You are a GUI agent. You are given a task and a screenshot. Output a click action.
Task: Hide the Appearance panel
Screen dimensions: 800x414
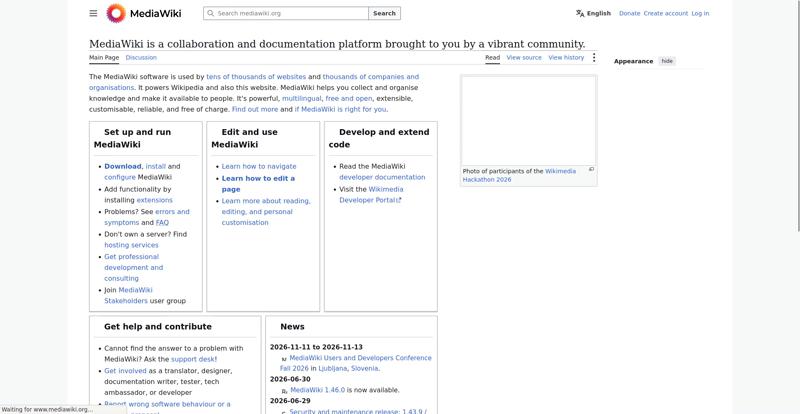[x=667, y=61]
